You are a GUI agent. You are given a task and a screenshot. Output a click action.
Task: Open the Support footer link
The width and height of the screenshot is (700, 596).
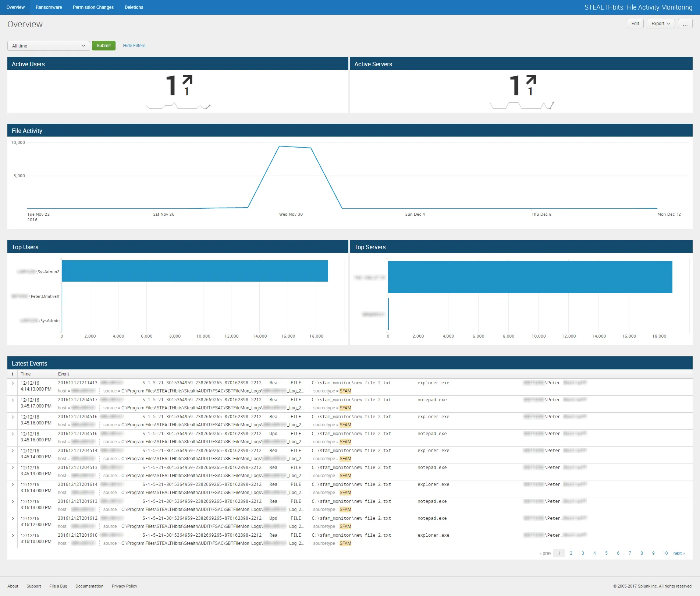pyautogui.click(x=33, y=586)
